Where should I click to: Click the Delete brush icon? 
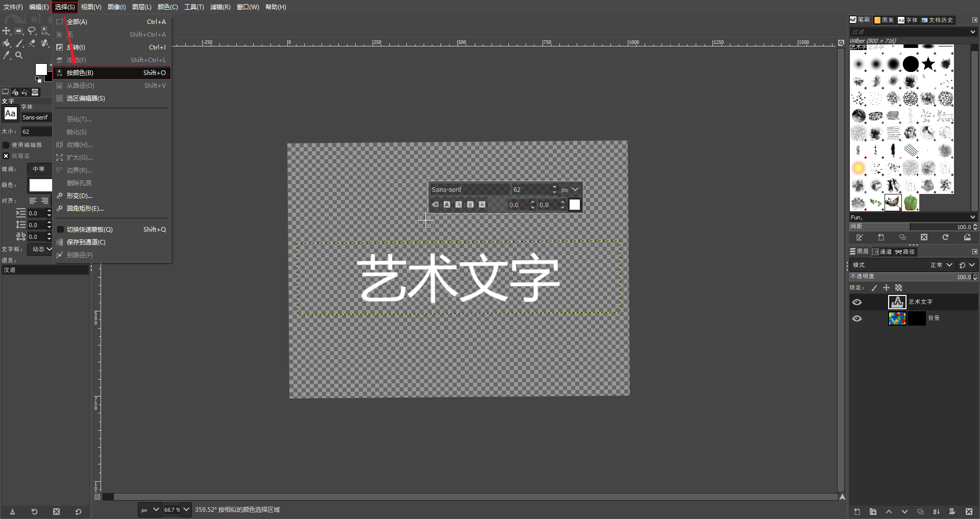[924, 237]
